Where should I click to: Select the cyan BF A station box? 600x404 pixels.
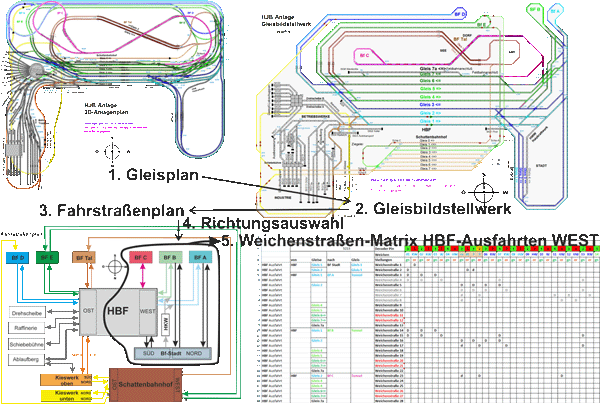point(201,258)
